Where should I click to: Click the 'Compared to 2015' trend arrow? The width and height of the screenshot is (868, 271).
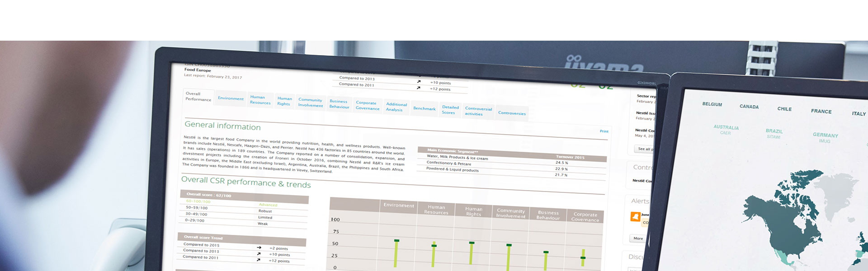pyautogui.click(x=259, y=248)
